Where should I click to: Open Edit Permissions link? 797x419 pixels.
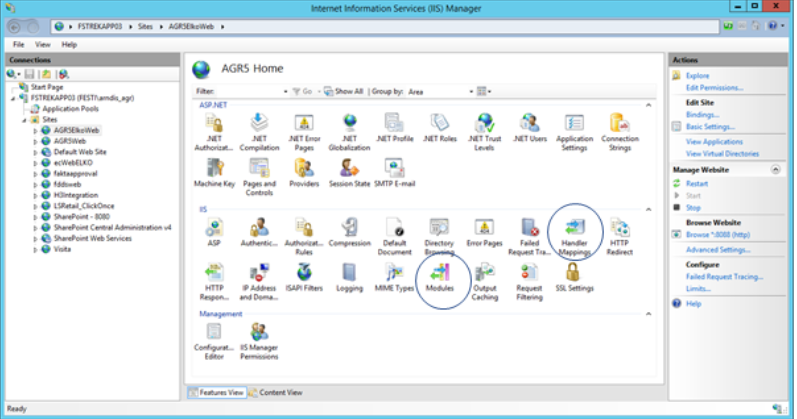tap(714, 87)
